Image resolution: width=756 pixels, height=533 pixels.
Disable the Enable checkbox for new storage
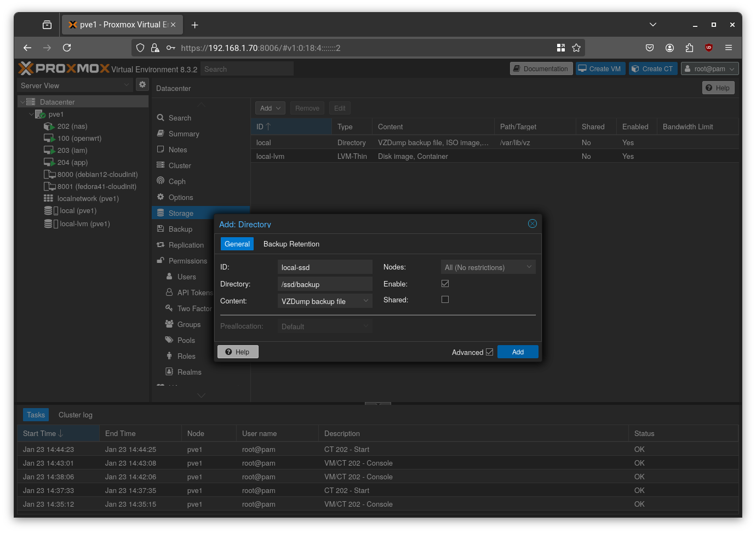(x=445, y=283)
